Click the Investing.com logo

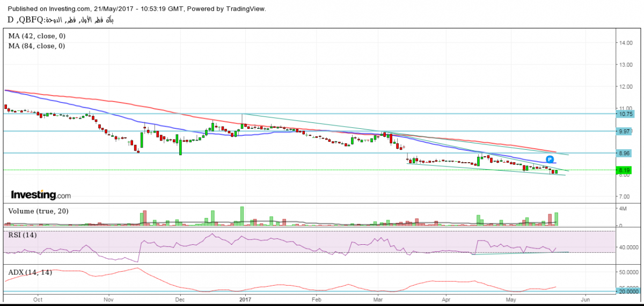pyautogui.click(x=41, y=195)
